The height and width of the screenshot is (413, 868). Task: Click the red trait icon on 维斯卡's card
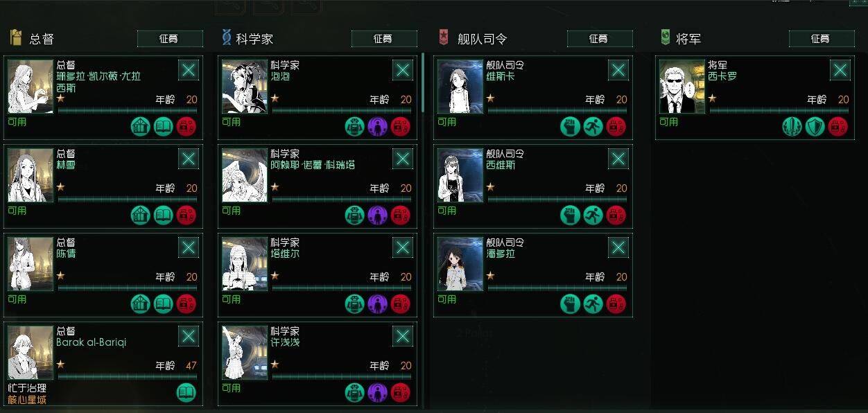(616, 126)
